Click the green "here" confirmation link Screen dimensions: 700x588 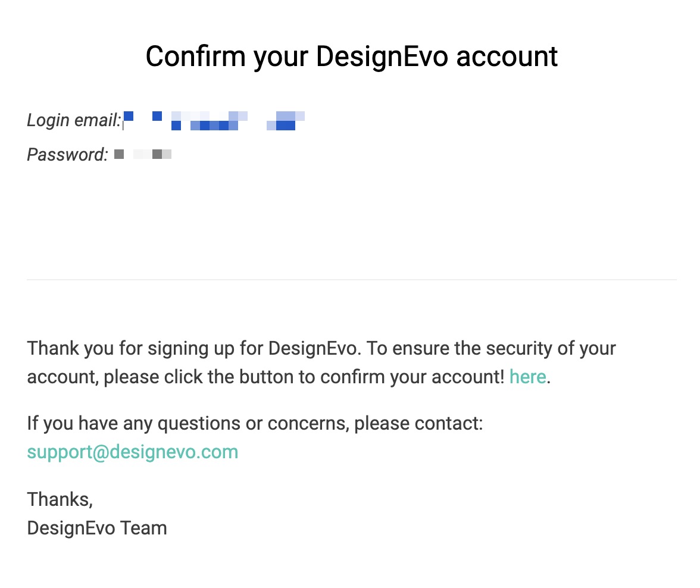tap(527, 377)
